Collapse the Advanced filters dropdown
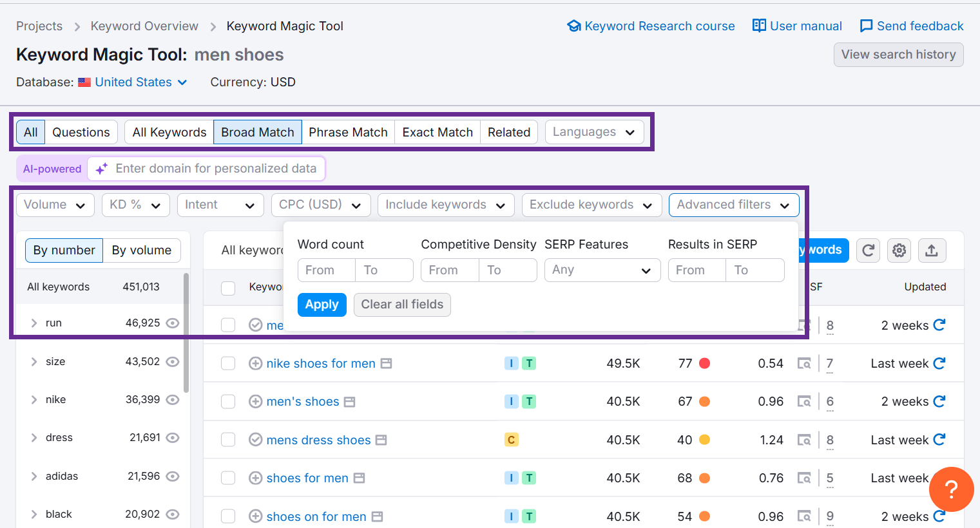Screen dimensions: 980x528 click(734, 205)
